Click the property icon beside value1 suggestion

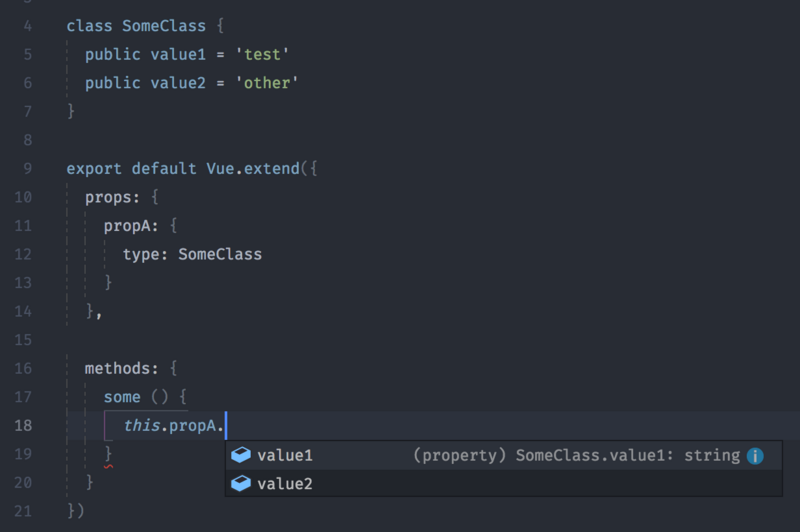(x=240, y=456)
